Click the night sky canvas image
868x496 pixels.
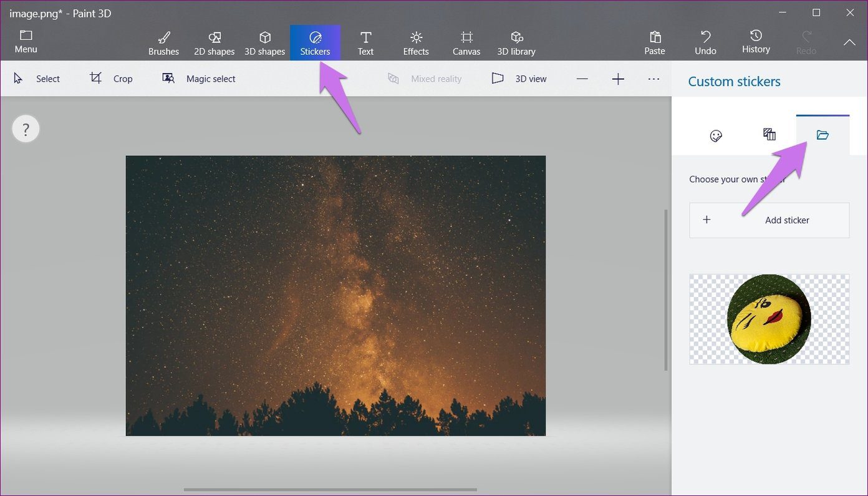[335, 296]
